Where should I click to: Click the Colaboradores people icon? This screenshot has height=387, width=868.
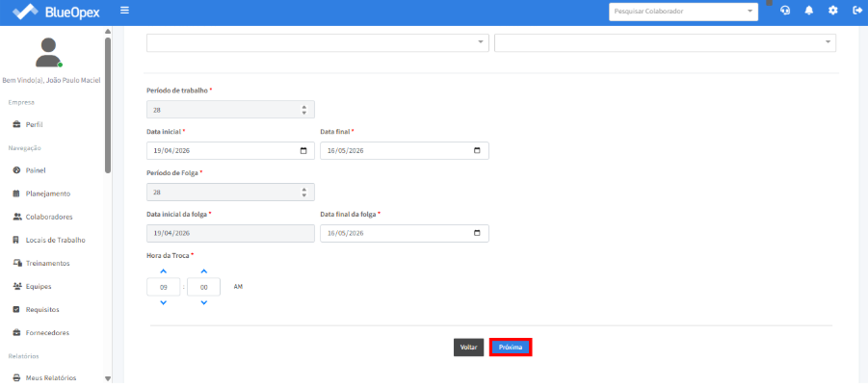pos(16,218)
